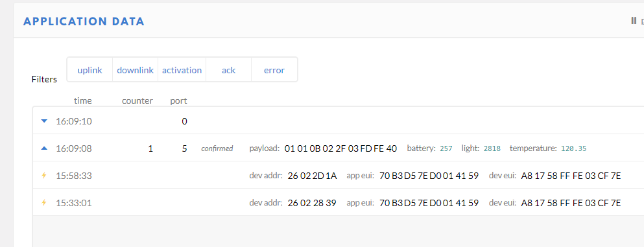Click the light value 2818
Image resolution: width=644 pixels, height=247 pixels.
point(492,148)
